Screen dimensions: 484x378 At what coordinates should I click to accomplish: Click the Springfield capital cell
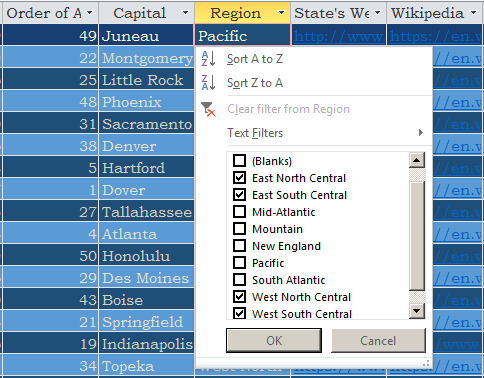146,321
